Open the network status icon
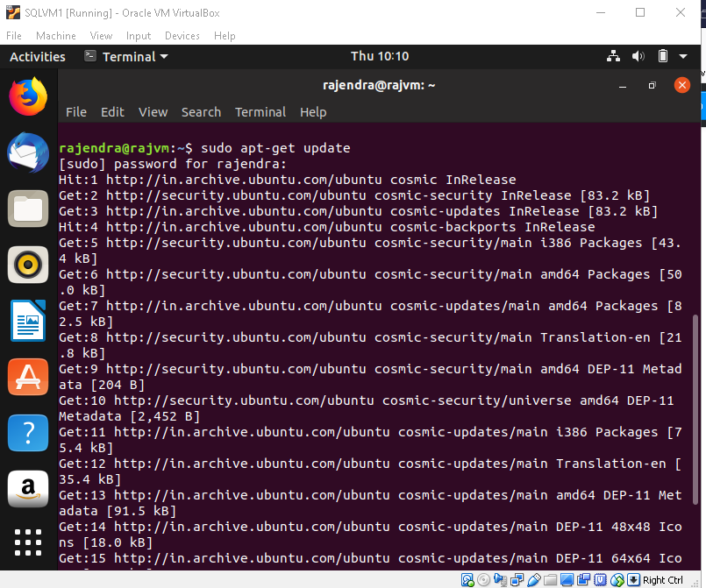Image resolution: width=706 pixels, height=588 pixels. coord(613,57)
